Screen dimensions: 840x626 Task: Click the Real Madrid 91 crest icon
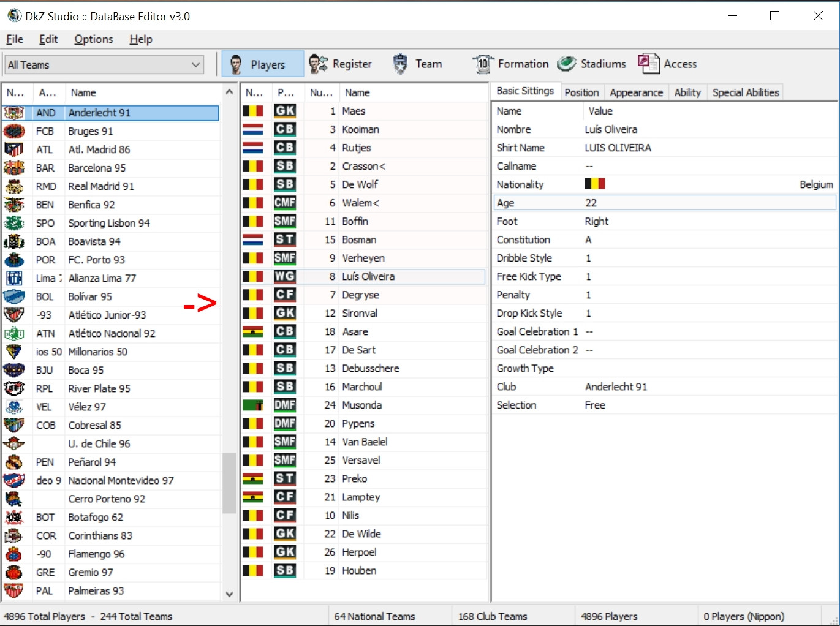(14, 186)
